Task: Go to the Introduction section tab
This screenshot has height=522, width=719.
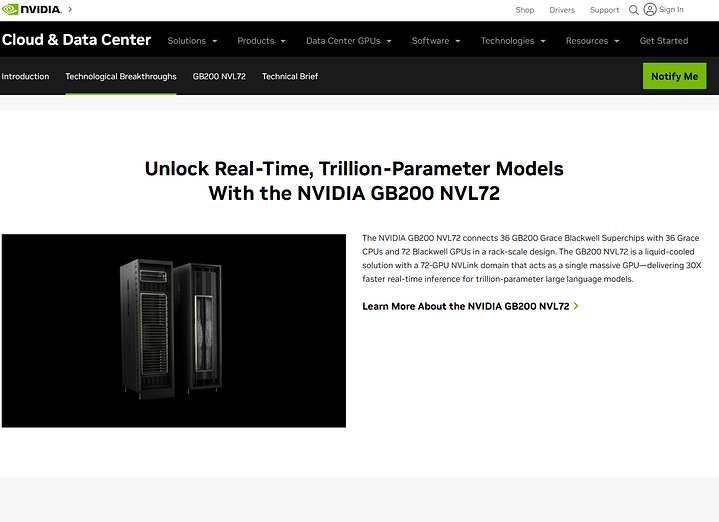Action: coord(25,77)
